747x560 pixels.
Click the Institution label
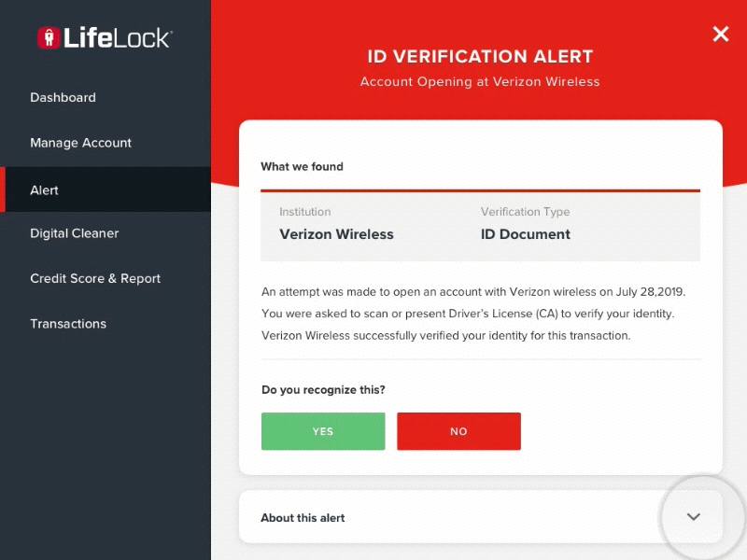point(305,212)
